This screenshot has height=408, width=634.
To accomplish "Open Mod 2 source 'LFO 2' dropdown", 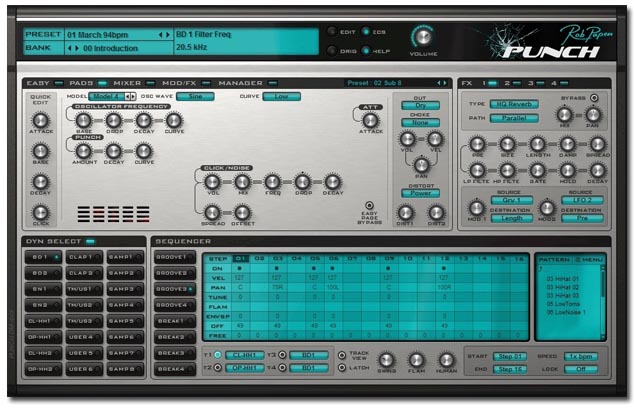I will (582, 200).
